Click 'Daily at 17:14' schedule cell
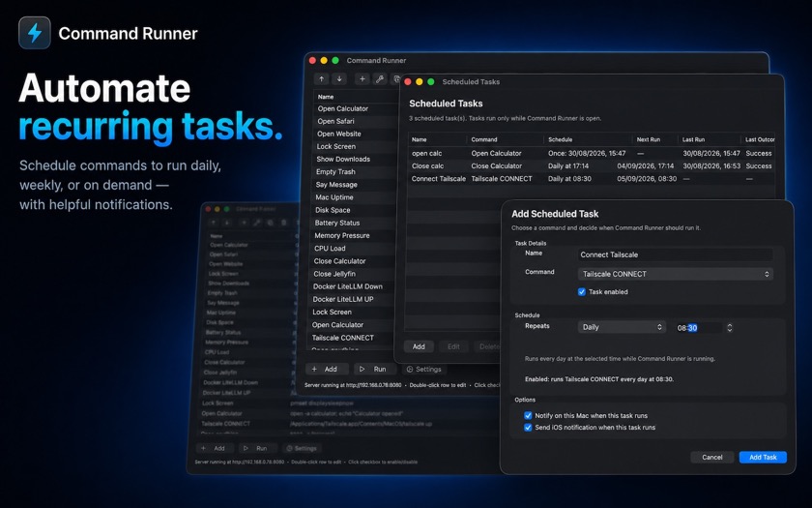Image resolution: width=812 pixels, height=508 pixels. pos(569,165)
